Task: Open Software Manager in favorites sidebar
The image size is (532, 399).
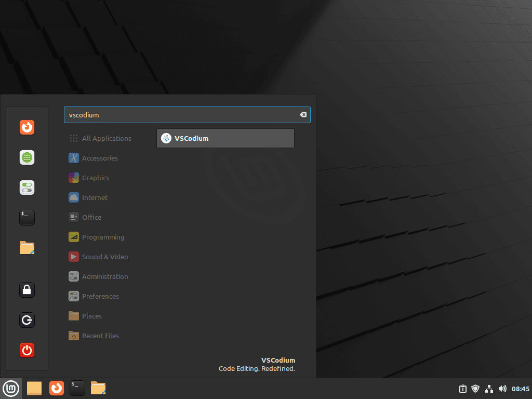Action: (27, 157)
